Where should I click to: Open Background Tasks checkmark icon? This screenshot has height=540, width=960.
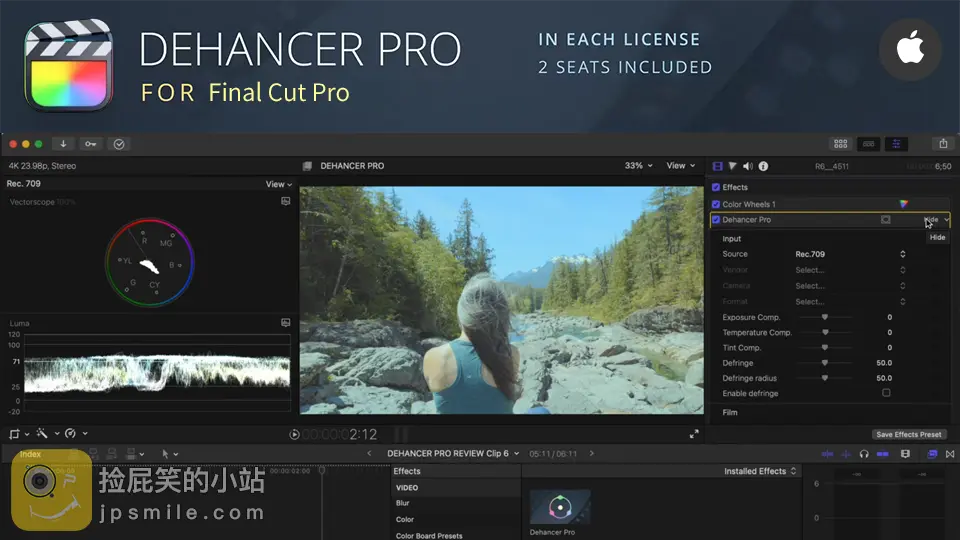click(x=119, y=144)
